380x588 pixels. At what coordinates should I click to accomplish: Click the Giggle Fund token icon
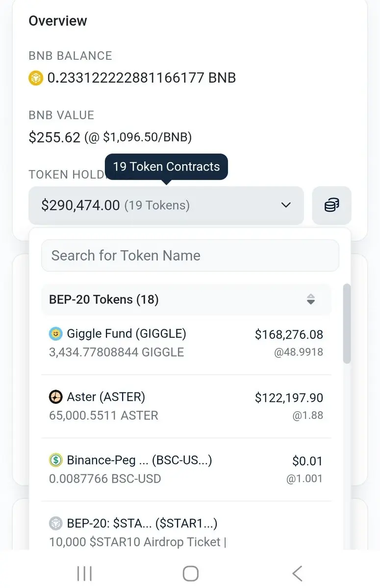pos(56,334)
